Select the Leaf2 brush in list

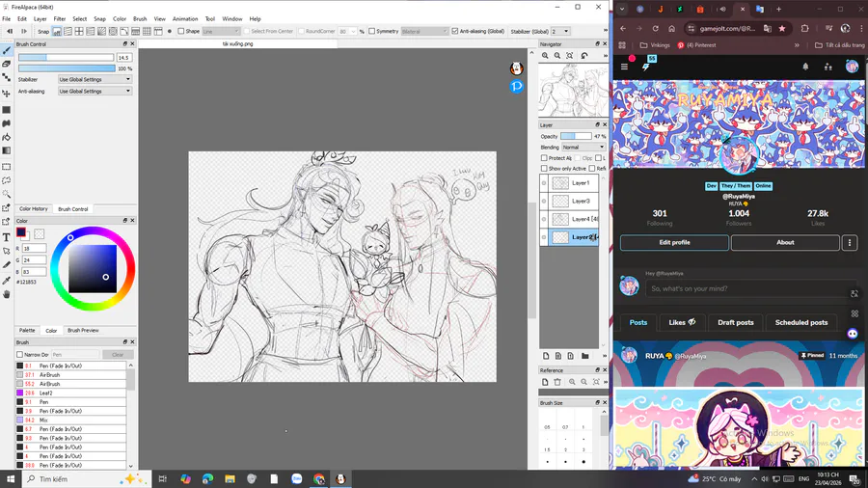tap(70, 393)
